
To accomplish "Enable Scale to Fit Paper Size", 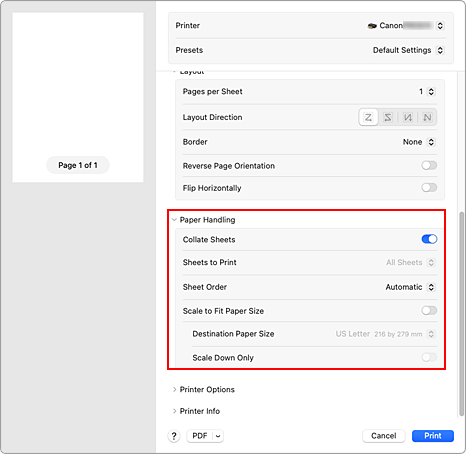I will [x=429, y=311].
